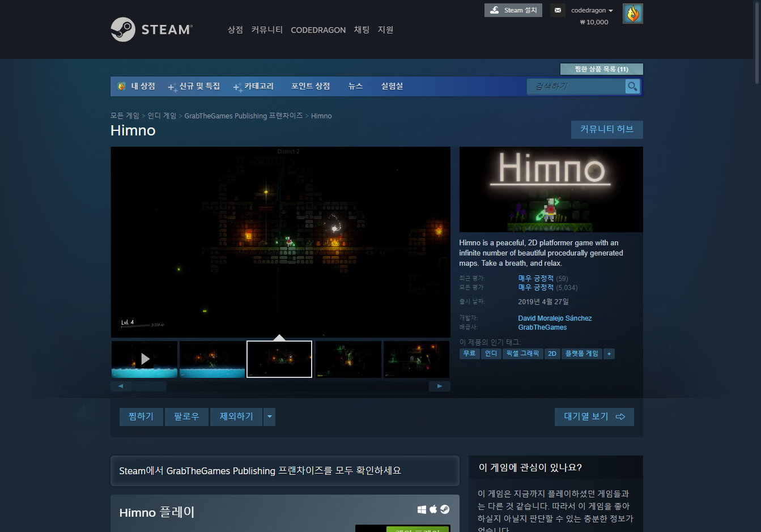Open publisher GrabTheGames link

542,327
